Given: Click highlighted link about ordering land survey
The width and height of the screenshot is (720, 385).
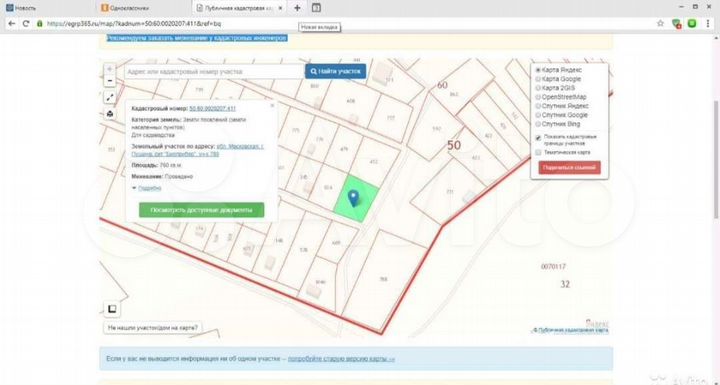Looking at the screenshot, I should 197,38.
